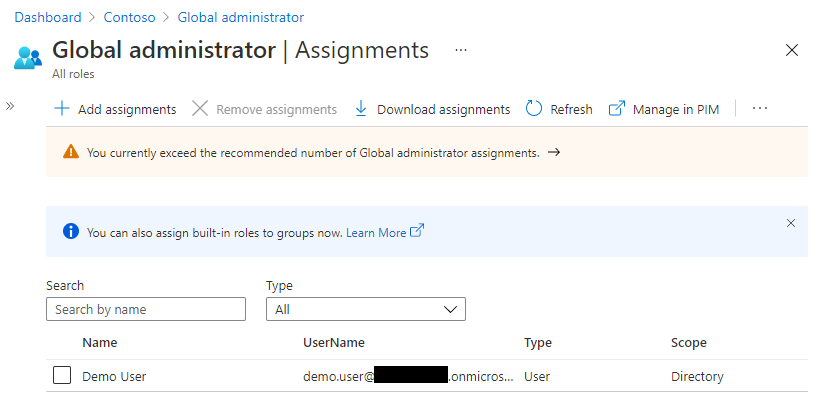The image size is (819, 395).
Task: Click Download assignments
Action: tap(432, 109)
